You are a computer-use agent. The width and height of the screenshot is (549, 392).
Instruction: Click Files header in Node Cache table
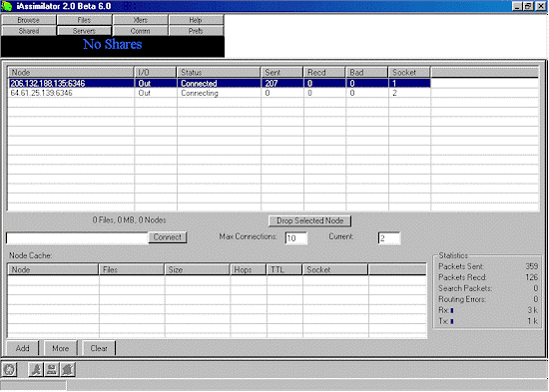(x=132, y=270)
